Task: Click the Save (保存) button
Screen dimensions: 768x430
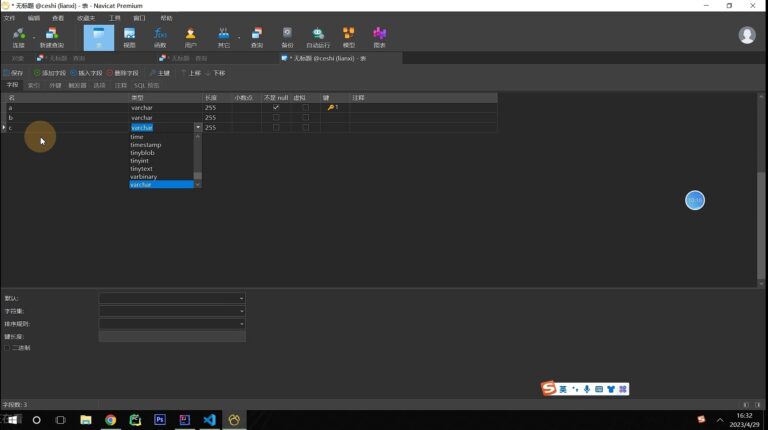Action: [x=14, y=73]
